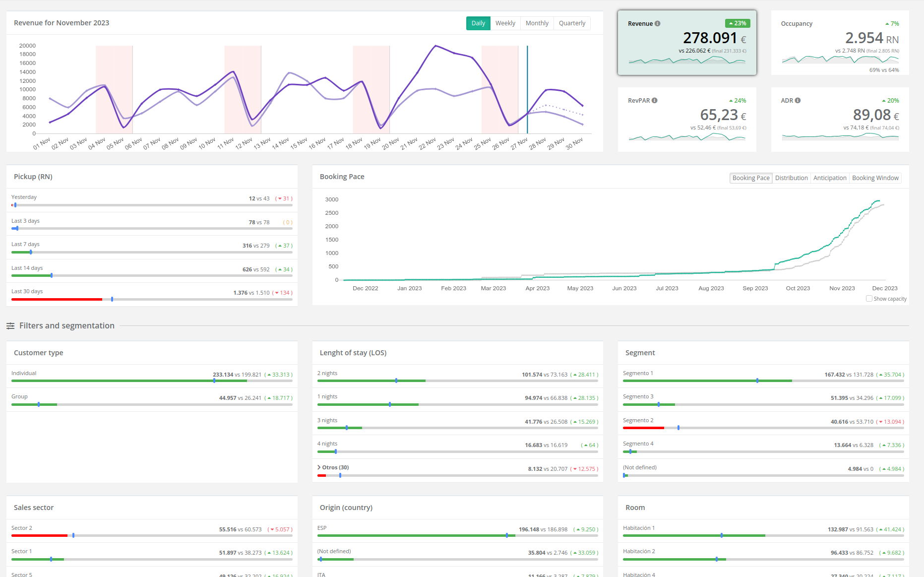Image resolution: width=924 pixels, height=577 pixels.
Task: Select the Daily revenue view
Action: pos(478,23)
